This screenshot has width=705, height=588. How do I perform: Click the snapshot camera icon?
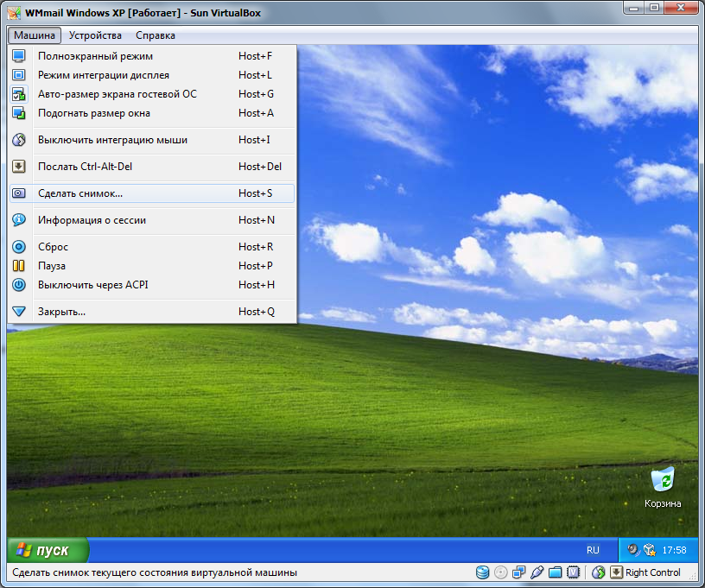19,193
